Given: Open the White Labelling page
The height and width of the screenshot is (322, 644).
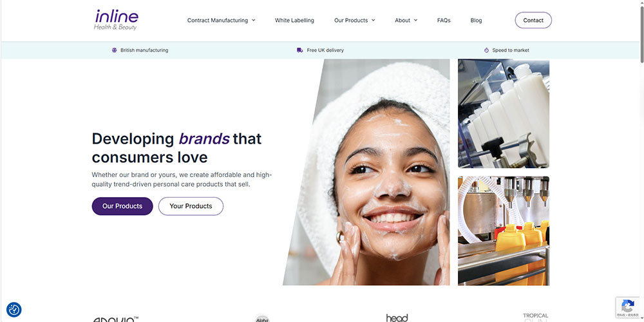Looking at the screenshot, I should pyautogui.click(x=294, y=20).
